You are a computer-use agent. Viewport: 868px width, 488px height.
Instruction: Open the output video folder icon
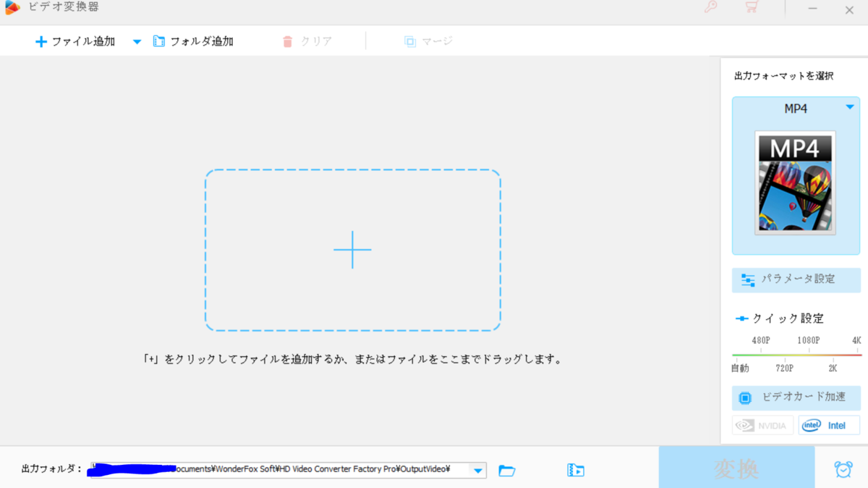[576, 471]
